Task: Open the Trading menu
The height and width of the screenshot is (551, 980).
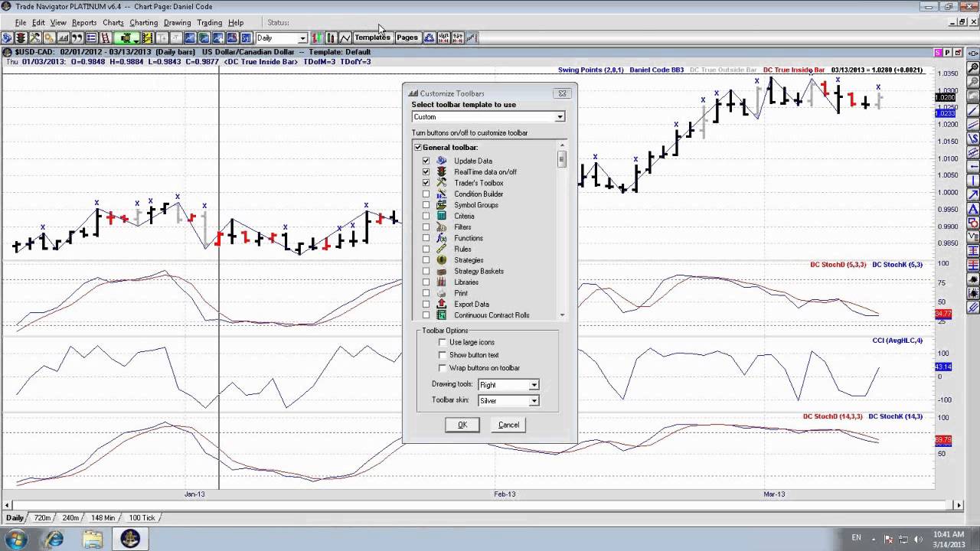Action: [x=209, y=23]
